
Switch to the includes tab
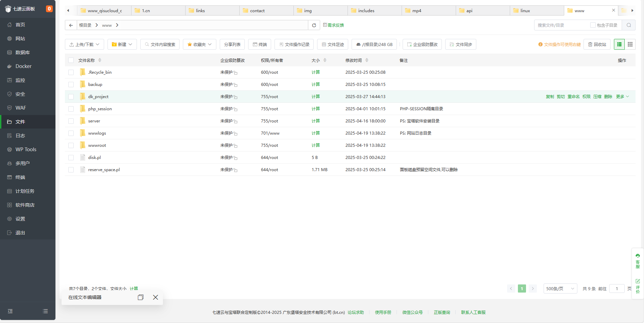(x=375, y=10)
